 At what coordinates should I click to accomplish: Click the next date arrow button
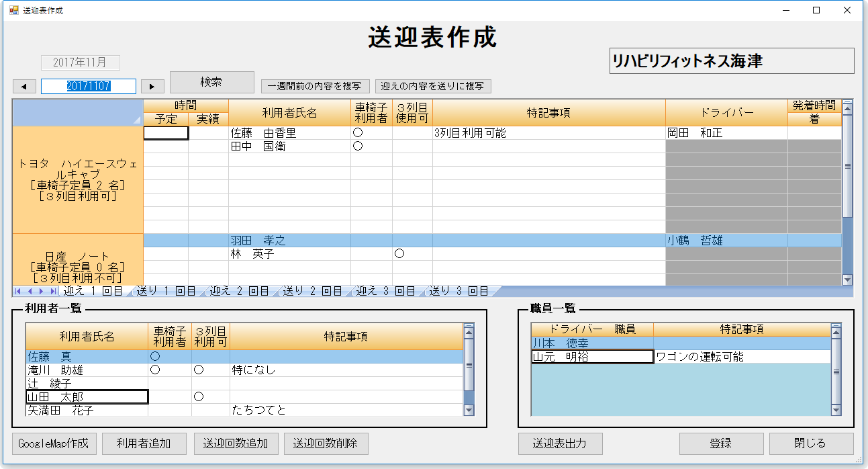coord(152,86)
